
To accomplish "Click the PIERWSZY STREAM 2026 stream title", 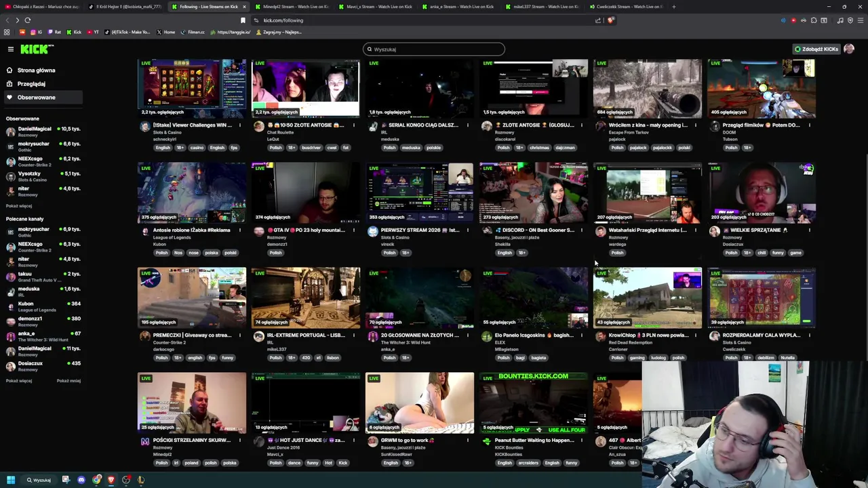I will click(x=420, y=230).
